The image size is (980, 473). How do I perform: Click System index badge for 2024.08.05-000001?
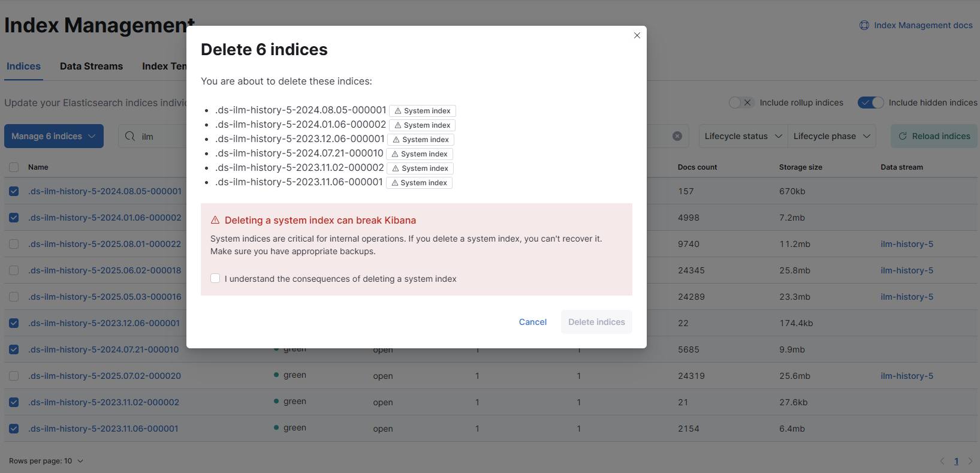423,111
